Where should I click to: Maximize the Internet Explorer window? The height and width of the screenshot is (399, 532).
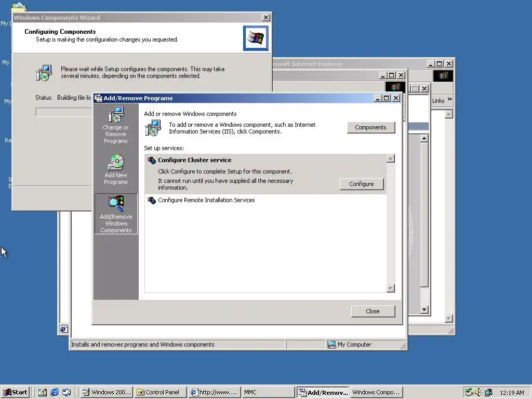click(440, 64)
